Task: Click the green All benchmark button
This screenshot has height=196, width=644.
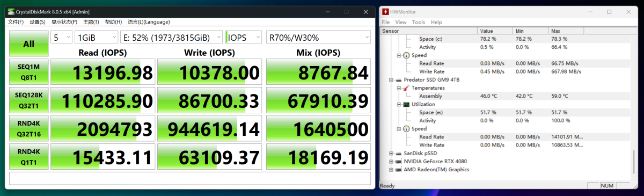Action: click(x=29, y=44)
